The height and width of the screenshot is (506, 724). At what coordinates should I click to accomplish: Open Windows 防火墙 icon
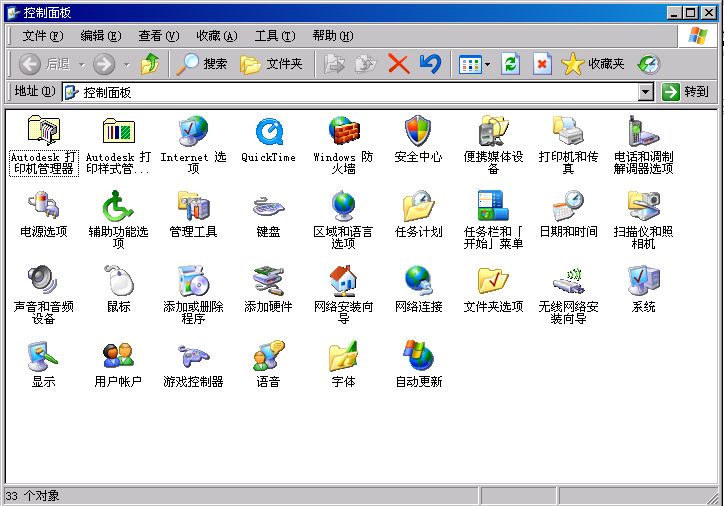[344, 130]
